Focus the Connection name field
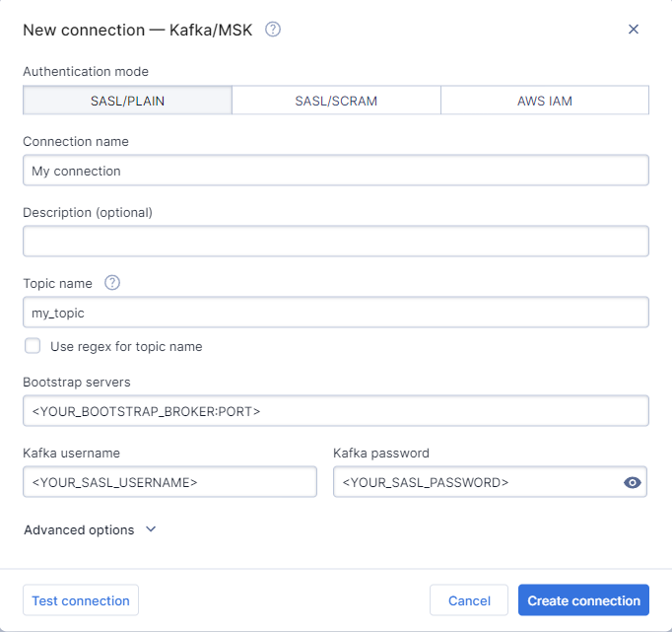672x632 pixels. click(x=335, y=171)
